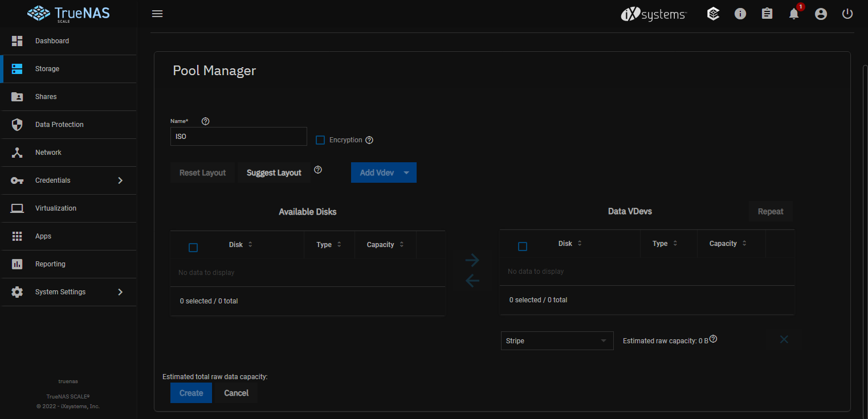Click the Reset Layout button
This screenshot has width=868, height=419.
202,172
